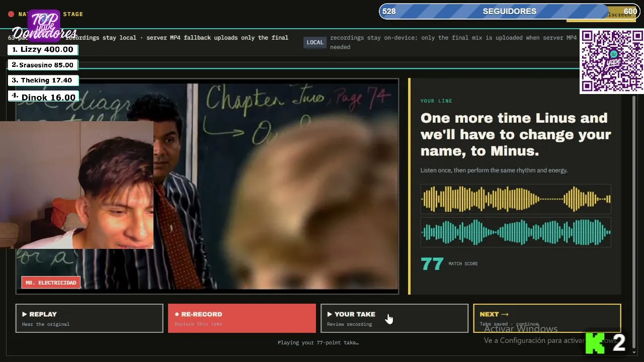Click the red recording dot indicator

11,14
